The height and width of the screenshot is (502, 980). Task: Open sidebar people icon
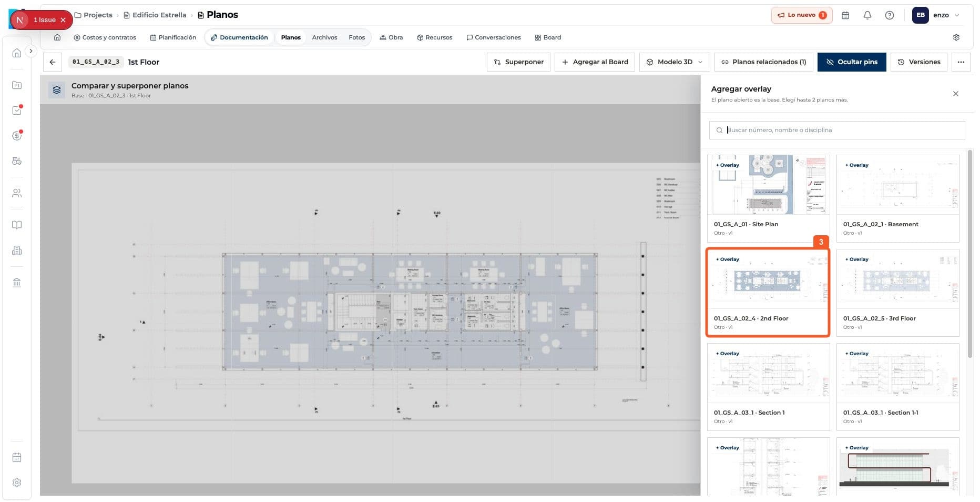[x=17, y=193]
